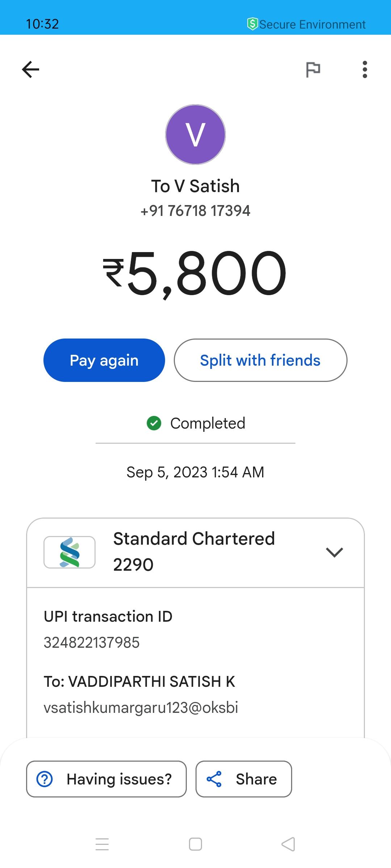The width and height of the screenshot is (391, 868).
Task: Expand the Standard Chartered details chevron
Action: (x=334, y=552)
